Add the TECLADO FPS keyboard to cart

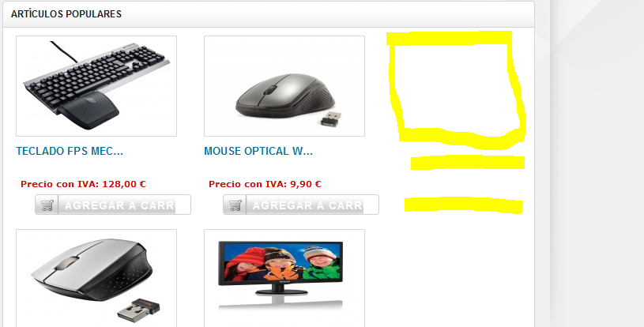[x=113, y=205]
